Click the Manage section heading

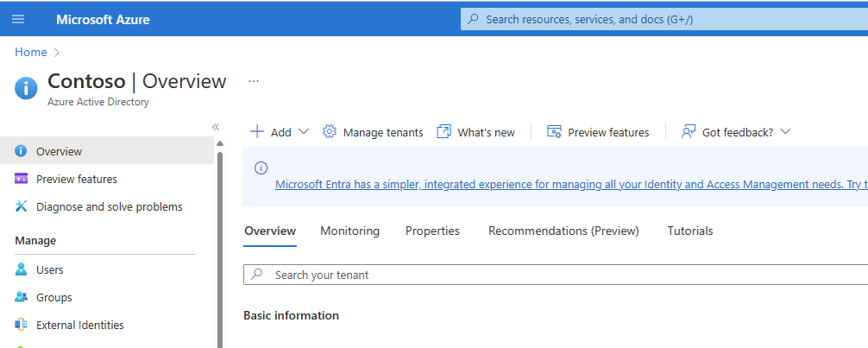[35, 241]
